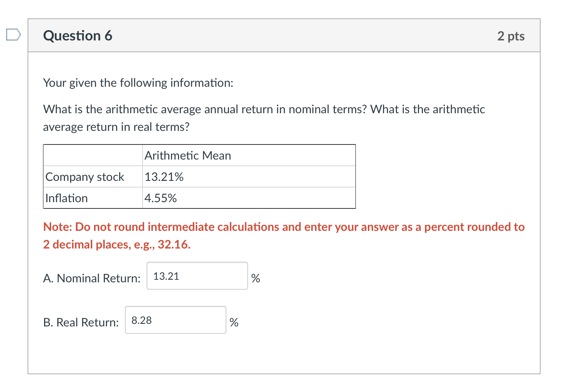Click inside the Nominal Return input field
The width and height of the screenshot is (588, 379).
(197, 276)
